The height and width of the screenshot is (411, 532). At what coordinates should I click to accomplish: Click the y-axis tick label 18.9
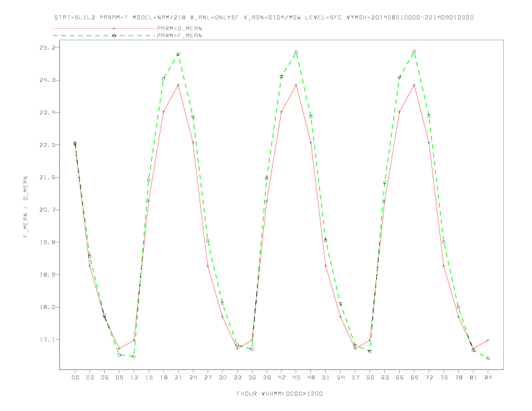(47, 275)
